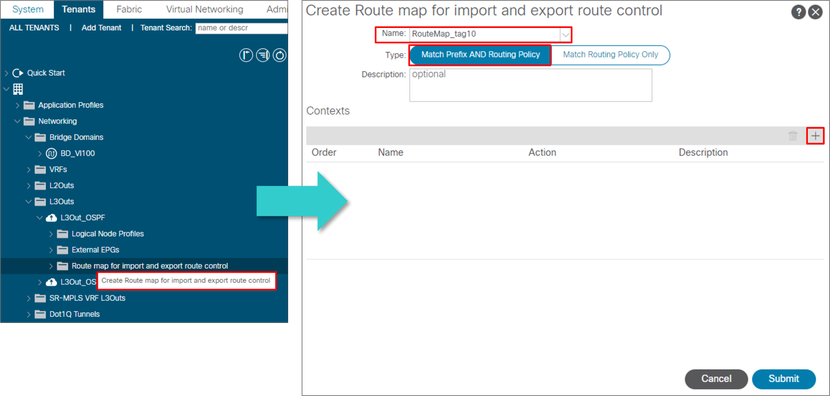Expand the second L3Out_OS node
This screenshot has height=396, width=830.
click(x=40, y=282)
